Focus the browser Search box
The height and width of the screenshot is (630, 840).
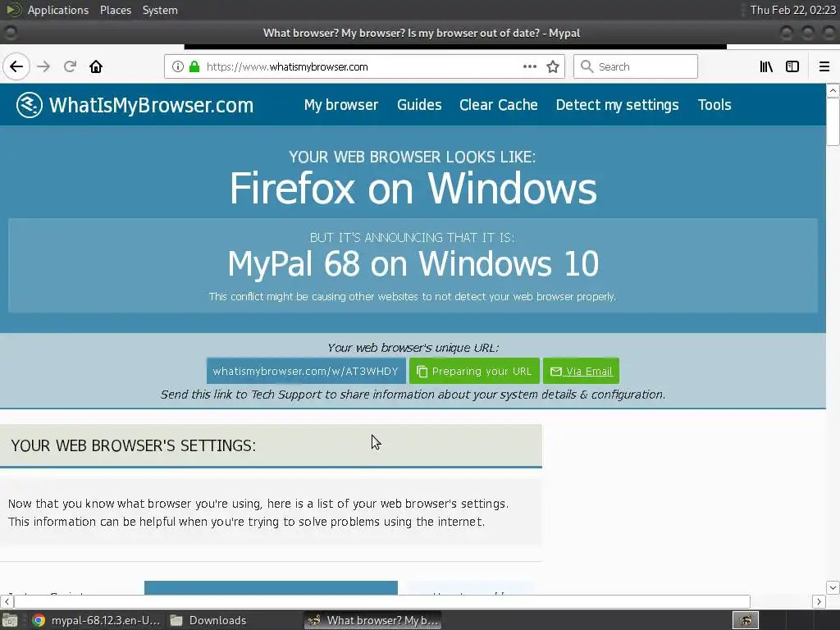pos(636,66)
